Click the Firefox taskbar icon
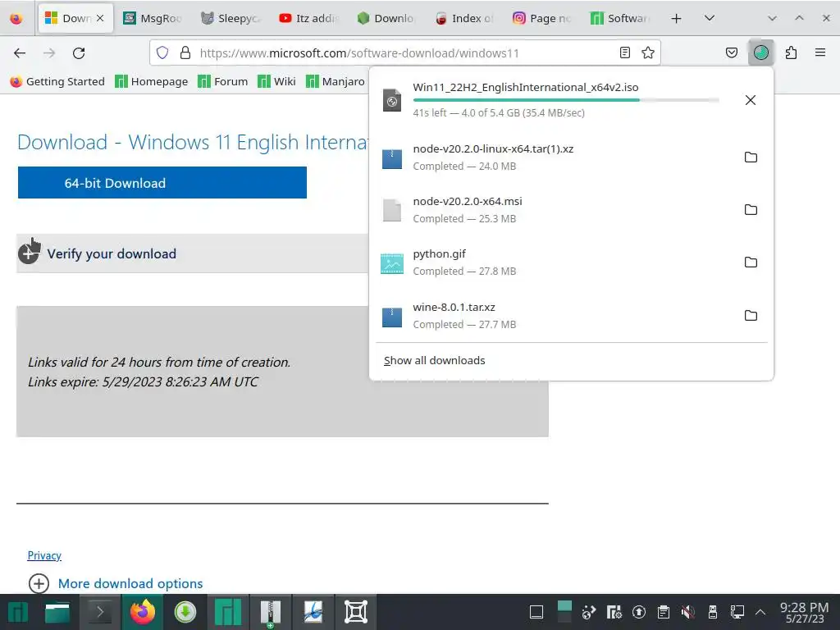Image resolution: width=840 pixels, height=630 pixels. (x=143, y=612)
